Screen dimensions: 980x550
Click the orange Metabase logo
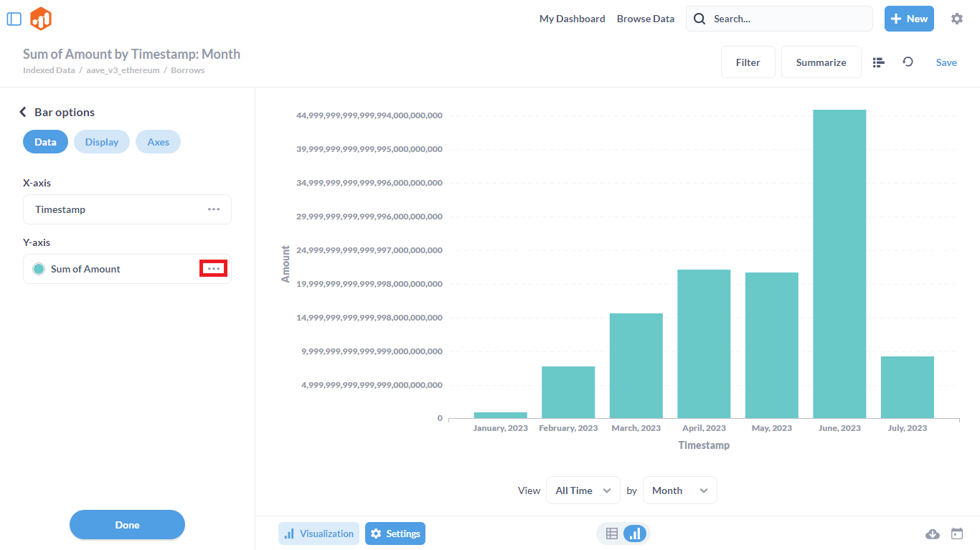point(41,19)
